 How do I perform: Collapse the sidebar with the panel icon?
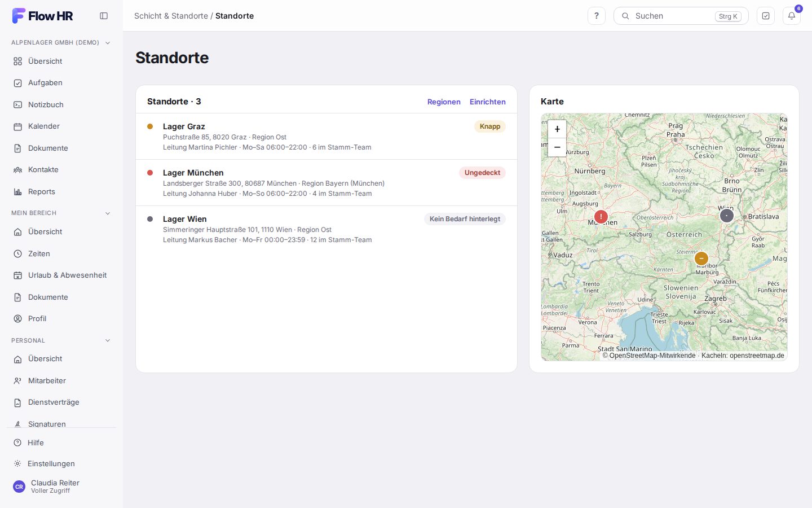104,16
